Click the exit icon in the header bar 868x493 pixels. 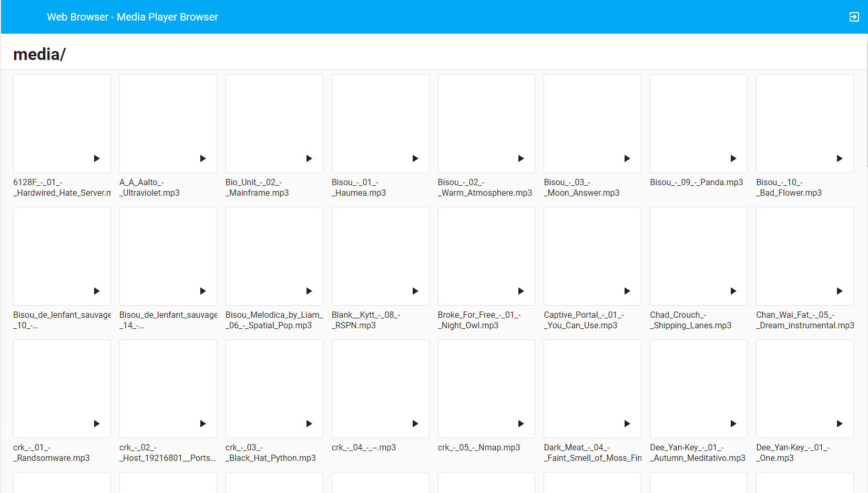point(854,17)
